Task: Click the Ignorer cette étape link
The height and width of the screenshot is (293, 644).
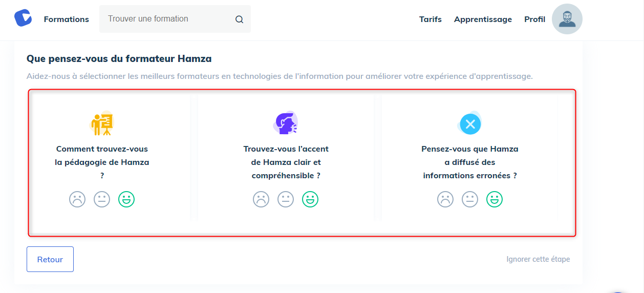Action: pyautogui.click(x=538, y=259)
